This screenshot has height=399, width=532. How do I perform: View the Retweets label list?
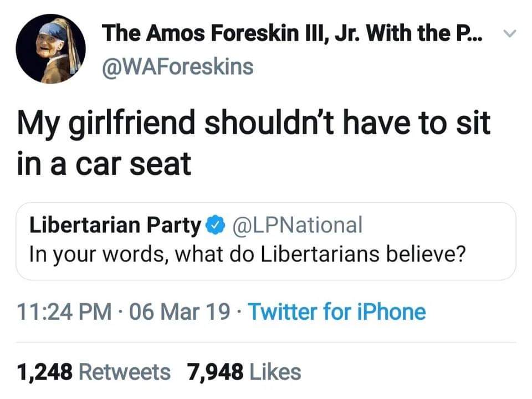tap(125, 371)
